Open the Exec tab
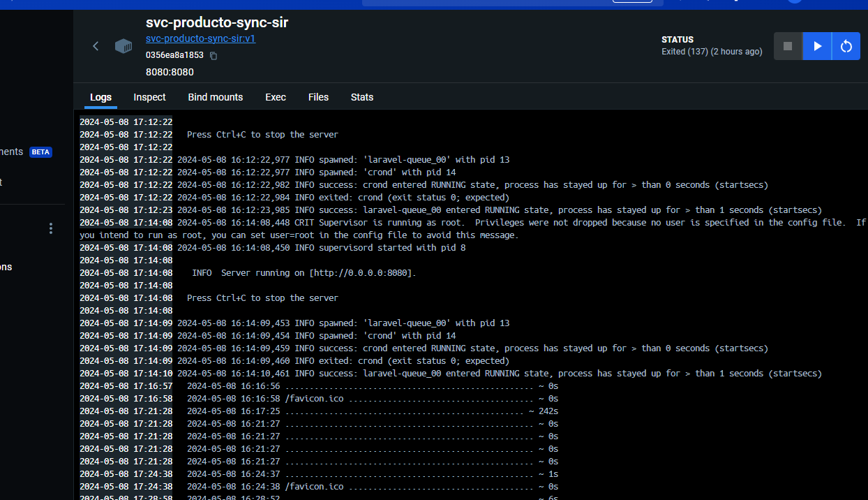 click(x=276, y=97)
